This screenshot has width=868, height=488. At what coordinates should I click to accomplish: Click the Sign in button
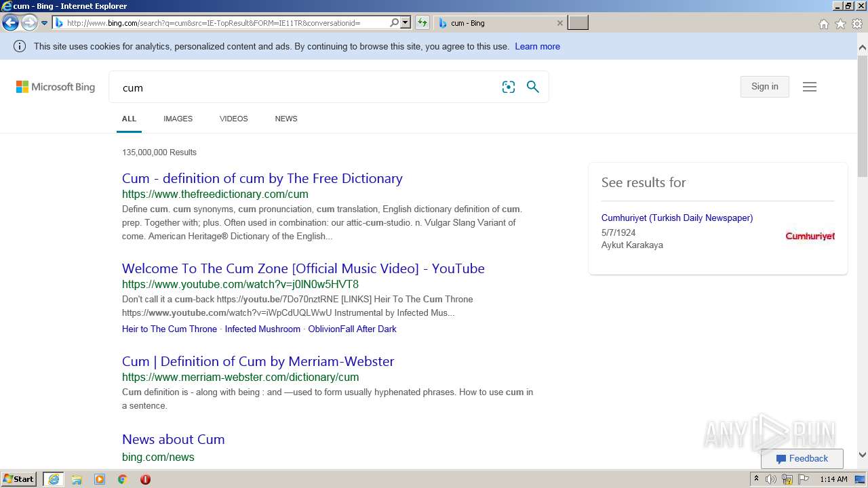click(765, 87)
